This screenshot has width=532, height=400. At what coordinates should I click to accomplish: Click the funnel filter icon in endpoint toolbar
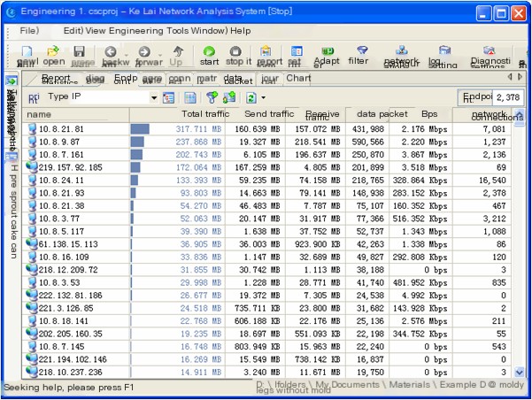[212, 97]
